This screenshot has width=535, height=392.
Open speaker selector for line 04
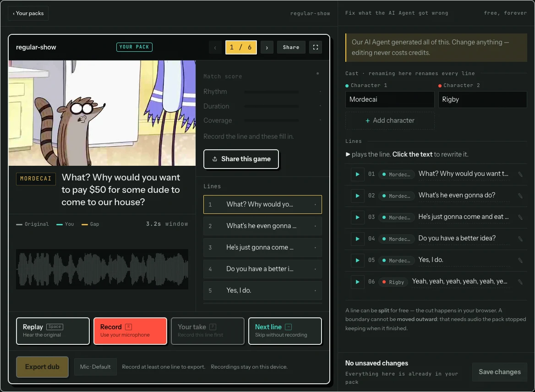tap(397, 239)
